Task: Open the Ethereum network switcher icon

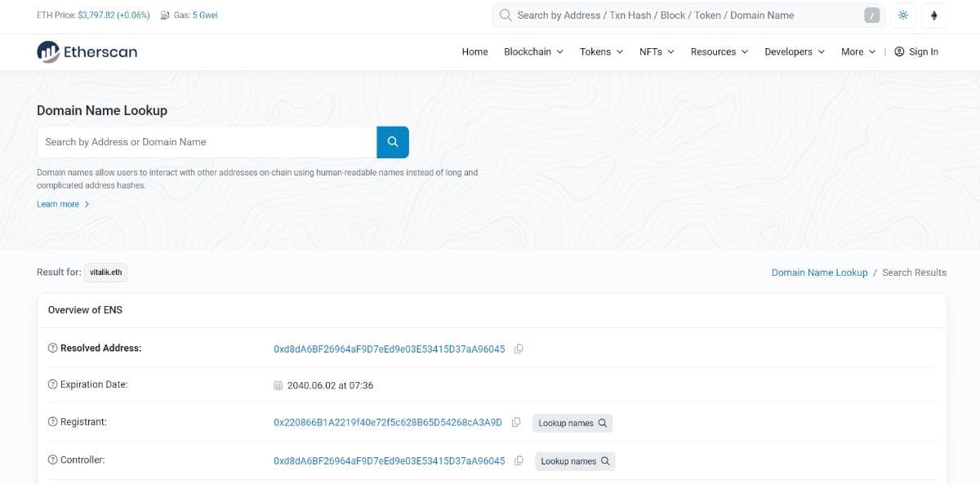Action: (x=933, y=15)
